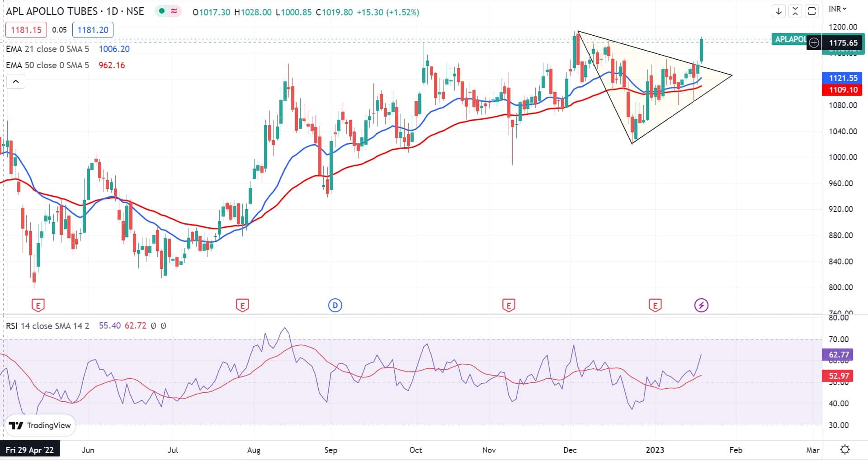Click the earnings E marker near August
Viewport: 868px width, 461px height.
point(242,306)
